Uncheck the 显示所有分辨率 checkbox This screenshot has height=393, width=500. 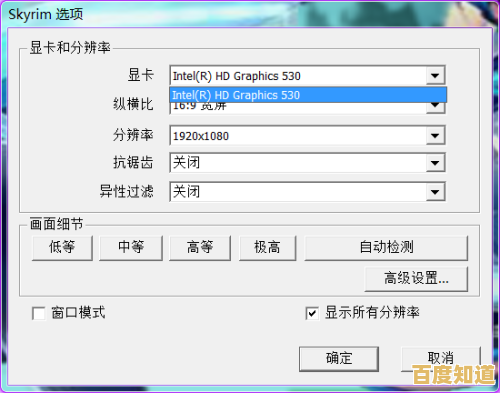[x=312, y=313]
